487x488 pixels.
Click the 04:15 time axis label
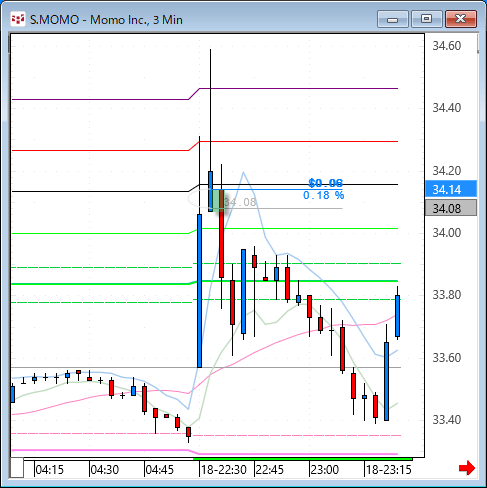click(x=49, y=470)
